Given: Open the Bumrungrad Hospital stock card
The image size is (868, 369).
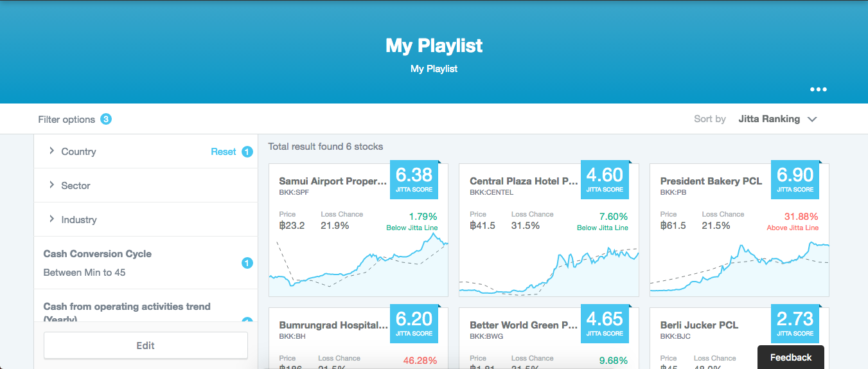Looking at the screenshot, I should click(358, 337).
